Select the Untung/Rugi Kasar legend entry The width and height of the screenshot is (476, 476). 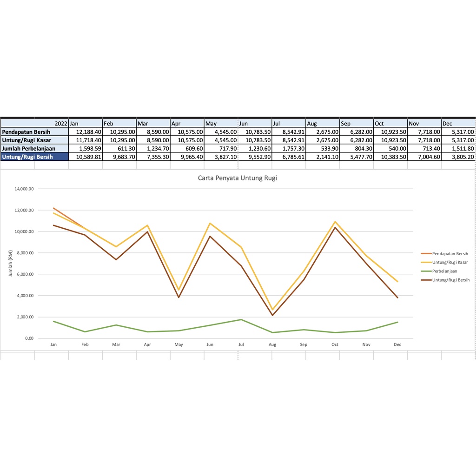(450, 263)
